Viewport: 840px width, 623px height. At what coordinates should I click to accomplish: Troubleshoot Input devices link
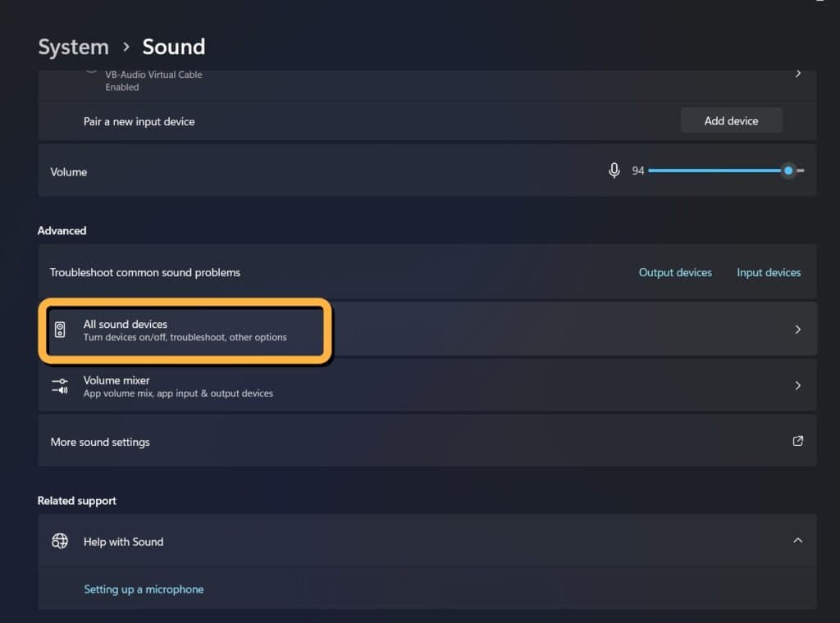tap(769, 272)
